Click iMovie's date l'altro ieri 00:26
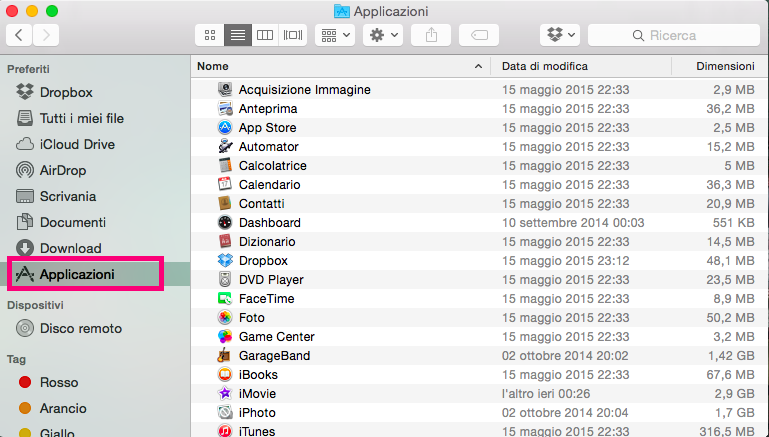769x437 pixels. (x=546, y=393)
